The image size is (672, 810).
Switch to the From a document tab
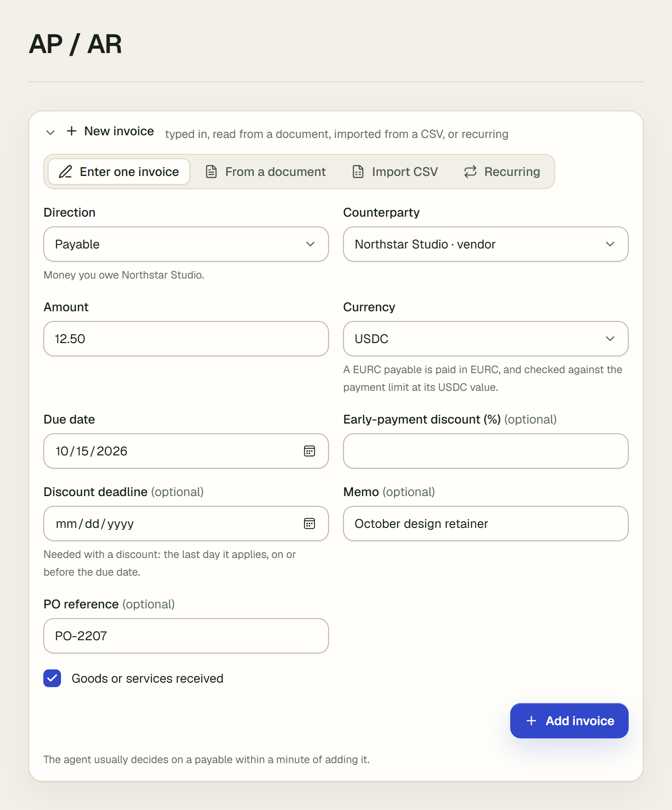[x=266, y=172]
